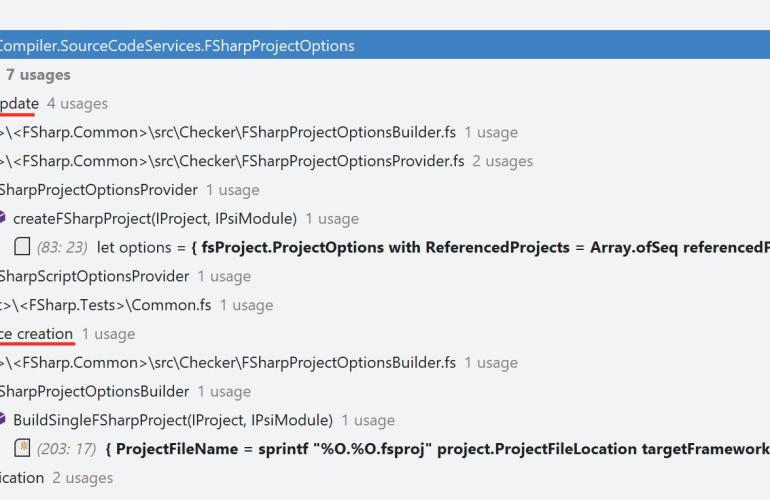Select FSharpProjectOptionsBuilder.fs node under the update group
770x500 pixels.
pos(230,132)
